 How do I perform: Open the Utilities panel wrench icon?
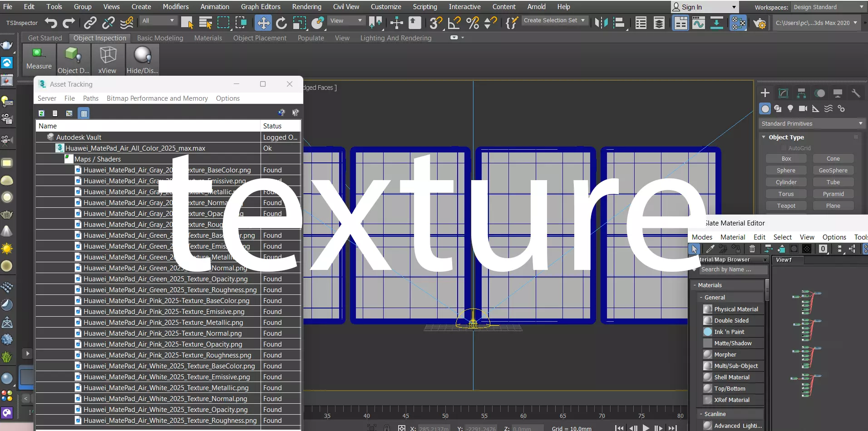point(856,93)
